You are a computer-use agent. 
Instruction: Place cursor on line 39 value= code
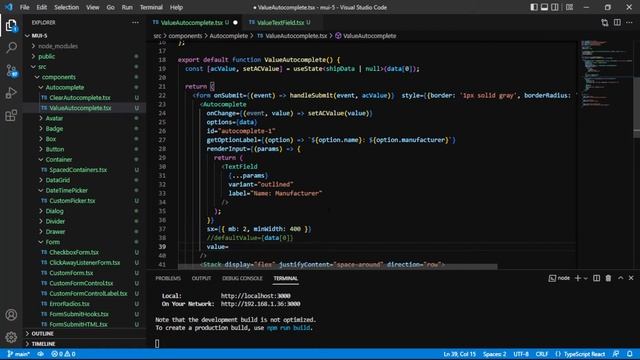click(x=218, y=247)
